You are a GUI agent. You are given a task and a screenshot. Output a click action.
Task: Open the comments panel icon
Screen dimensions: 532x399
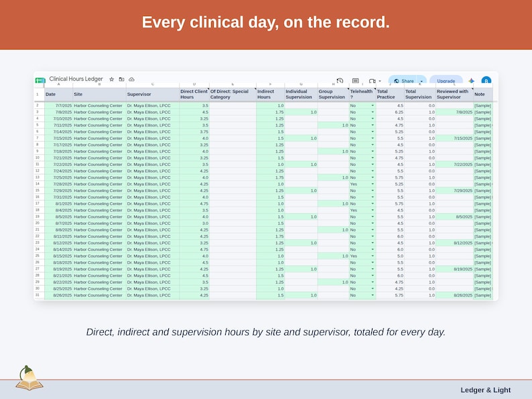355,81
